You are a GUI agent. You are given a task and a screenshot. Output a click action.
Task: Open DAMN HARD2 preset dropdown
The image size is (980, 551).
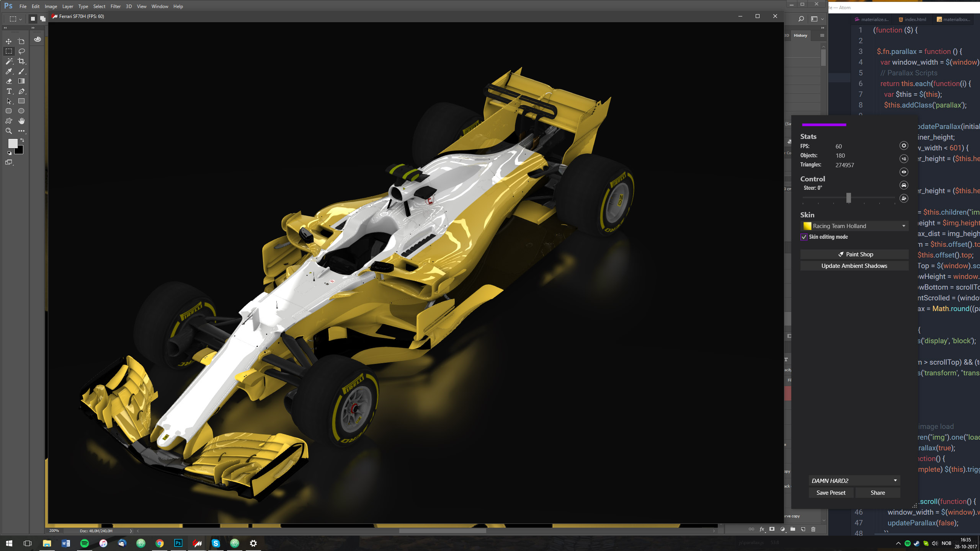pos(854,481)
